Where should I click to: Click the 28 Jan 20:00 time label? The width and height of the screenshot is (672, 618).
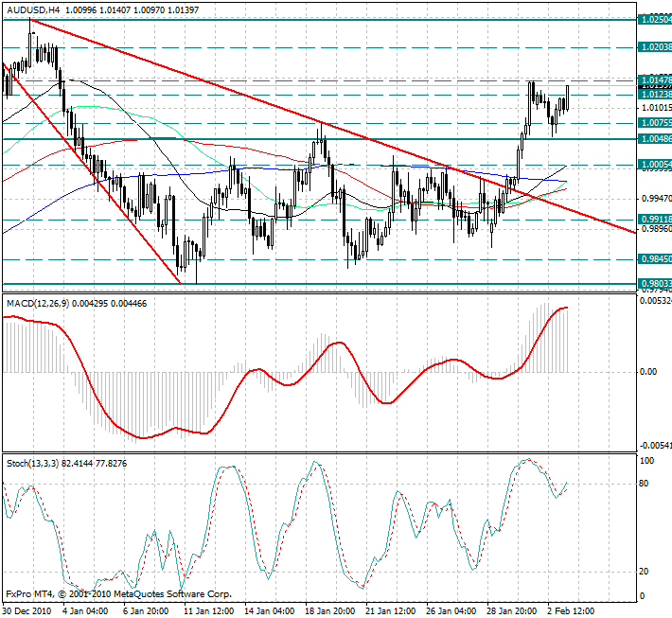point(512,610)
